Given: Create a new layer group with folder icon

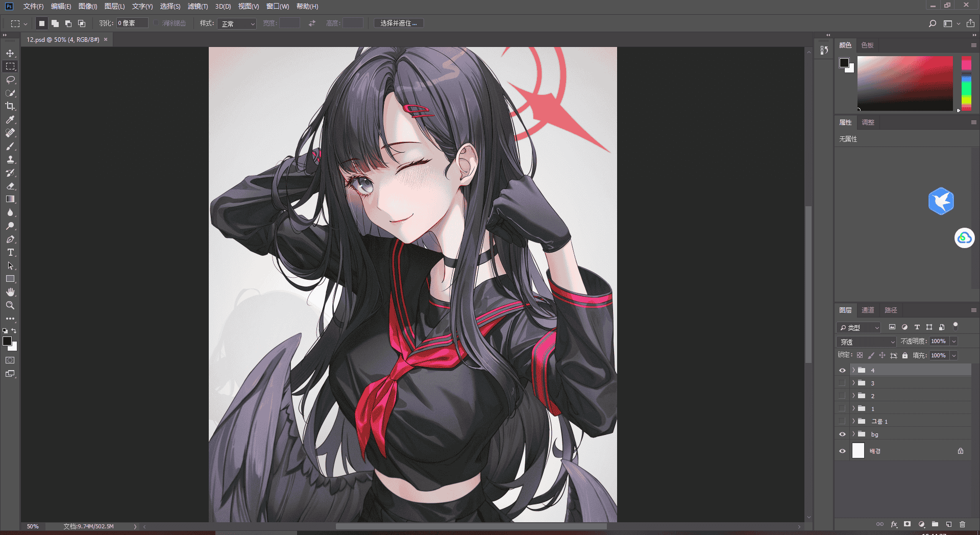Looking at the screenshot, I should click(935, 524).
